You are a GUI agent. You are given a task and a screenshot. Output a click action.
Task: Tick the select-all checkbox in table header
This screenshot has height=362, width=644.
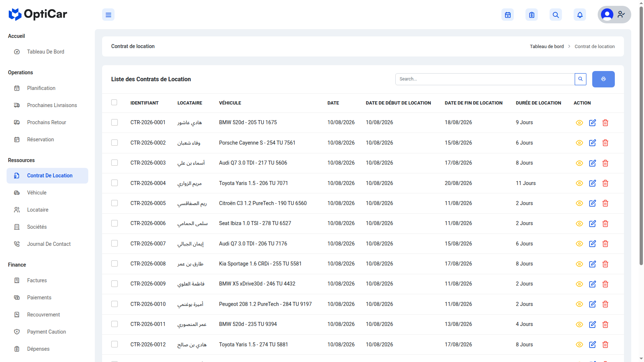114,102
